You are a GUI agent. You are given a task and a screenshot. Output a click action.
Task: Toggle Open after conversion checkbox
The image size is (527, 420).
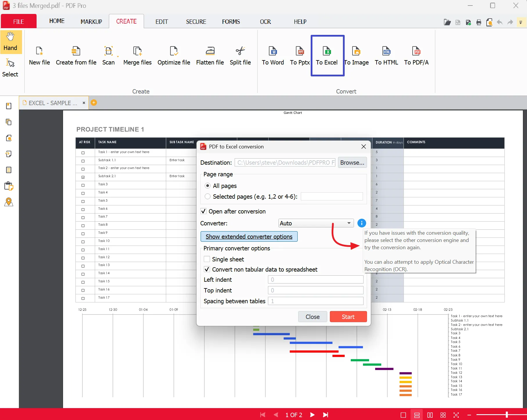tap(204, 211)
